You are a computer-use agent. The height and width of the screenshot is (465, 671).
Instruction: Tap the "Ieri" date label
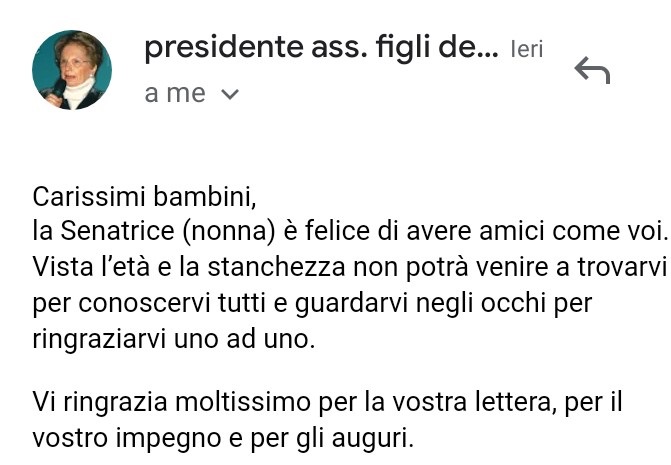[527, 49]
